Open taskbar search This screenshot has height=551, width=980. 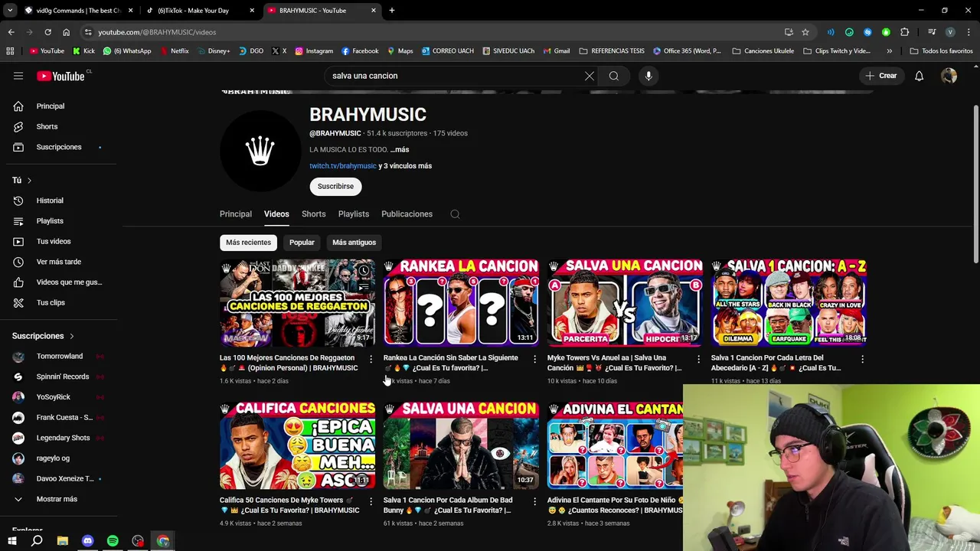click(x=37, y=541)
